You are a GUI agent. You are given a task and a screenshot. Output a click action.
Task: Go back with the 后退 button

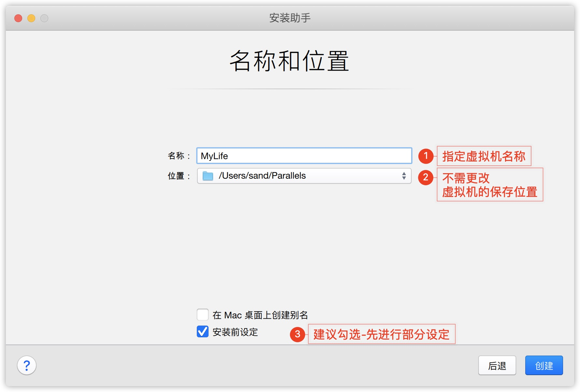tap(497, 365)
